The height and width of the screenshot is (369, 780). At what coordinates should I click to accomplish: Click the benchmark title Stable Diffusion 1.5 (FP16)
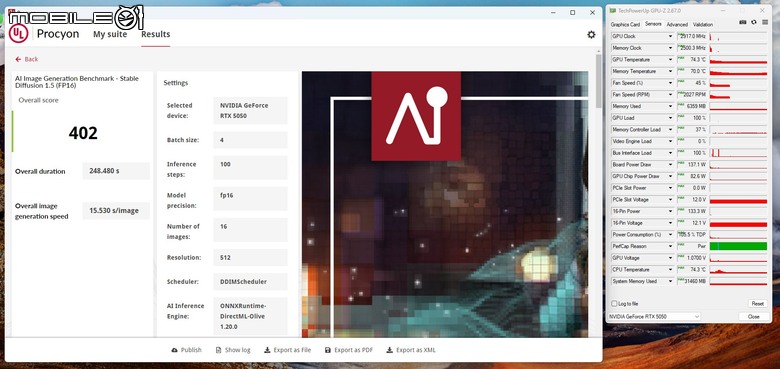(x=77, y=82)
